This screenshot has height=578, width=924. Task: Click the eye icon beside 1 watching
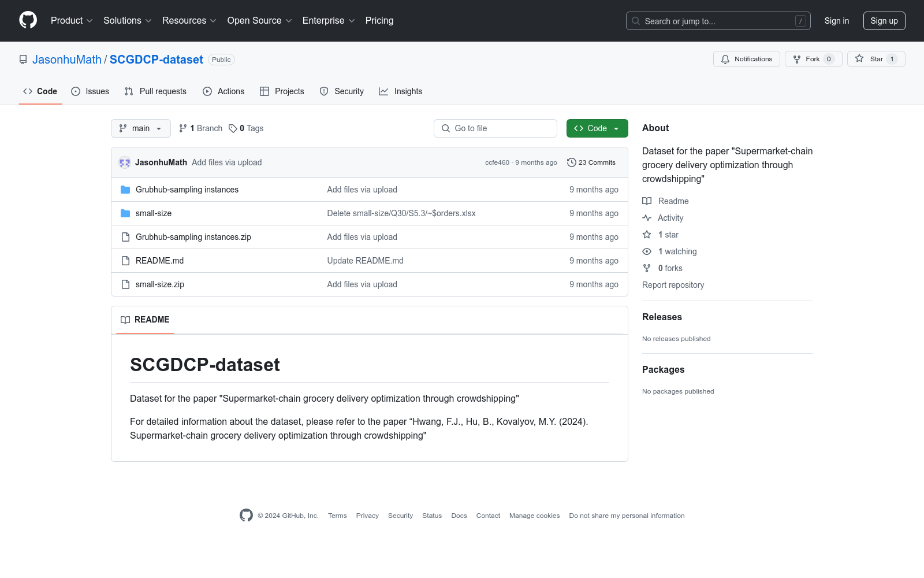click(x=647, y=251)
